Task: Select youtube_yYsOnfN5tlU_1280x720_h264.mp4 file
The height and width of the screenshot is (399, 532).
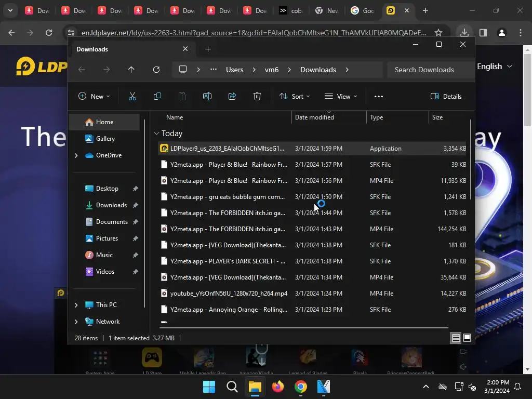Action: pyautogui.click(x=312, y=294)
